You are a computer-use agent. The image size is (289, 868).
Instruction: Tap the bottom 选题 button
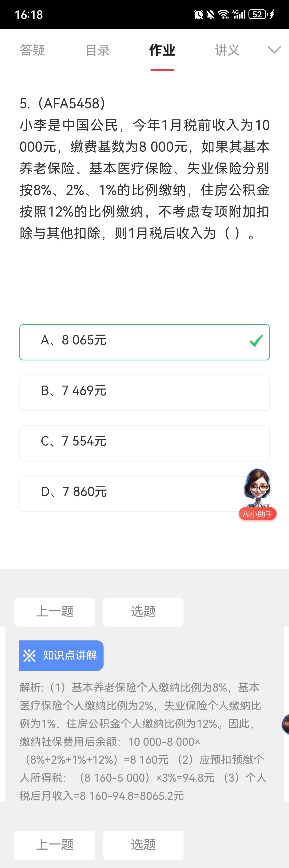tap(143, 845)
